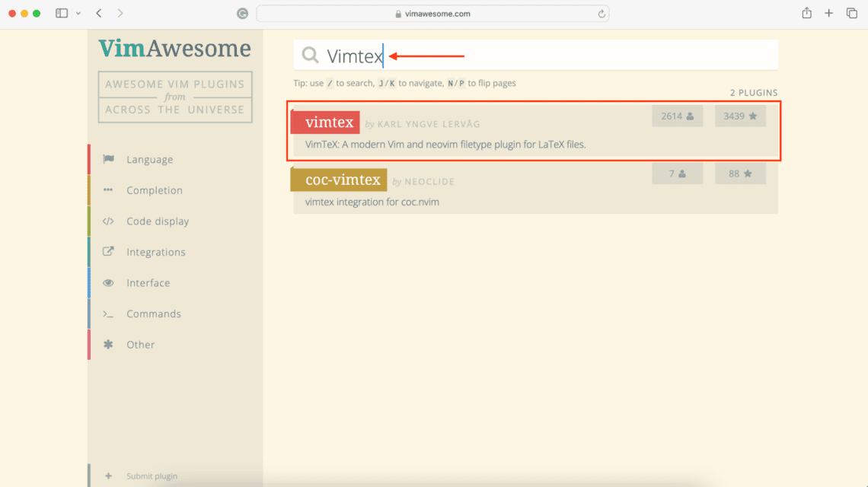
Task: Open a new Safari tab with the plus button
Action: click(828, 13)
